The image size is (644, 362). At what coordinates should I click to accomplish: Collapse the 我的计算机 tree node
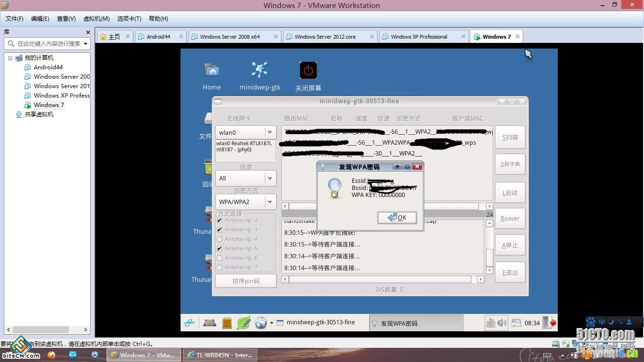(x=10, y=58)
